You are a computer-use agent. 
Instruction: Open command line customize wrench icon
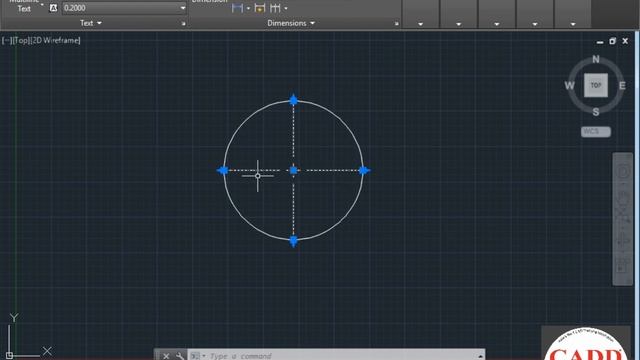click(x=180, y=356)
